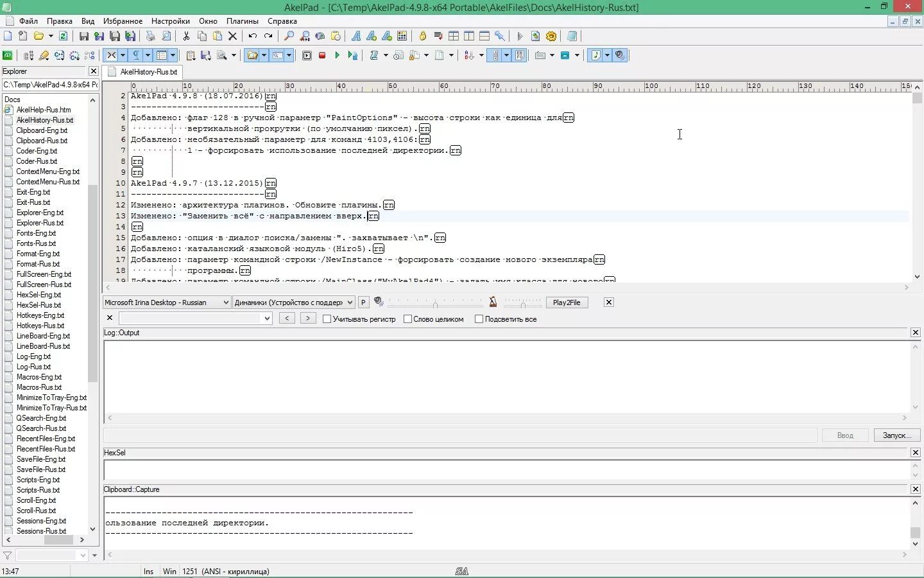Click the next match '>' button
Image resolution: width=924 pixels, height=578 pixels.
pos(308,318)
